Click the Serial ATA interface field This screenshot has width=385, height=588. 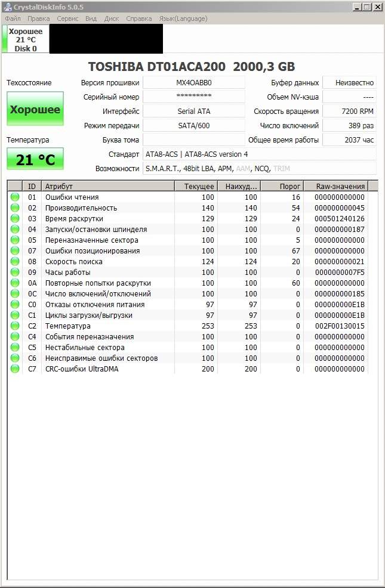194,111
